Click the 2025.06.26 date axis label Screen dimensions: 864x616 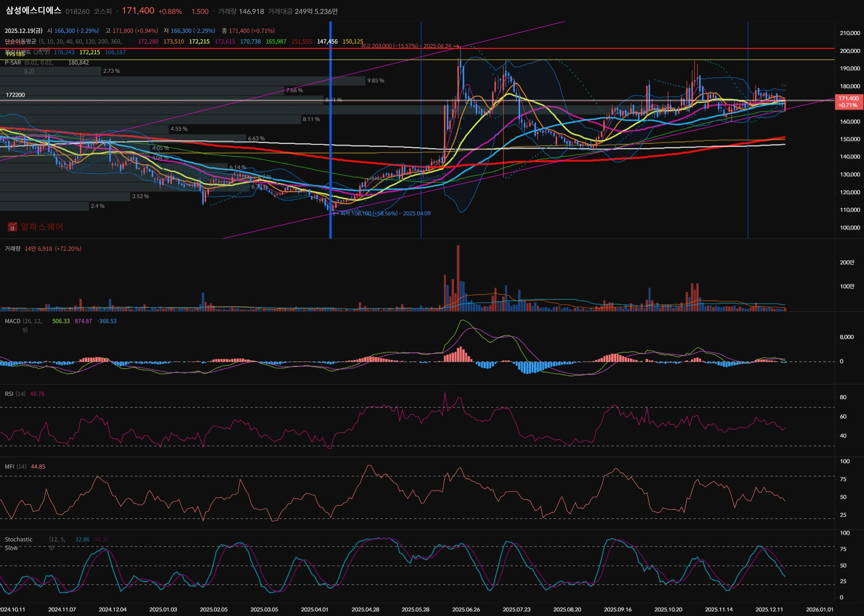(466, 609)
